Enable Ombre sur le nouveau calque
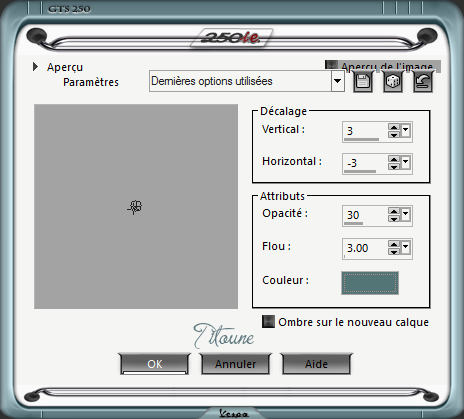 [x=268, y=322]
